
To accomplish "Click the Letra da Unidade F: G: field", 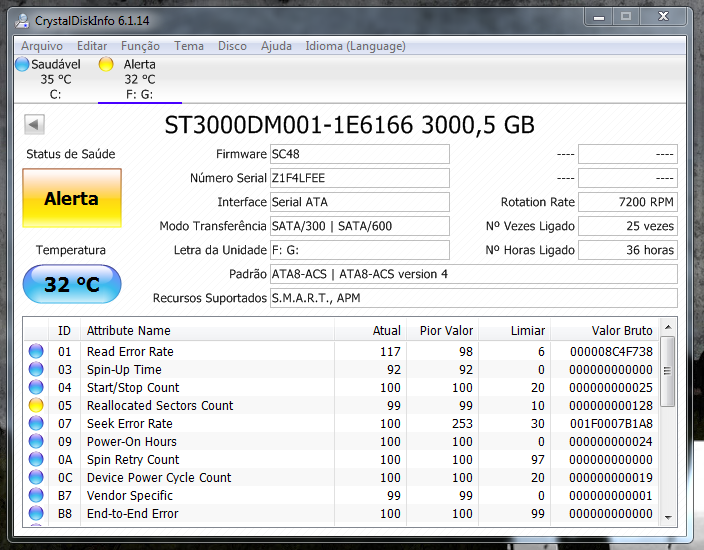I will coord(360,250).
